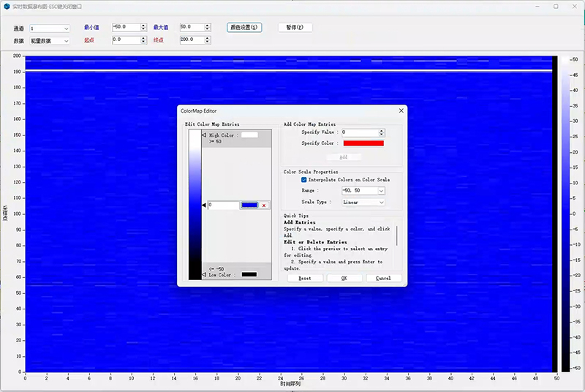The image size is (585, 392).
Task: Open the Range dropdown
Action: coord(381,191)
